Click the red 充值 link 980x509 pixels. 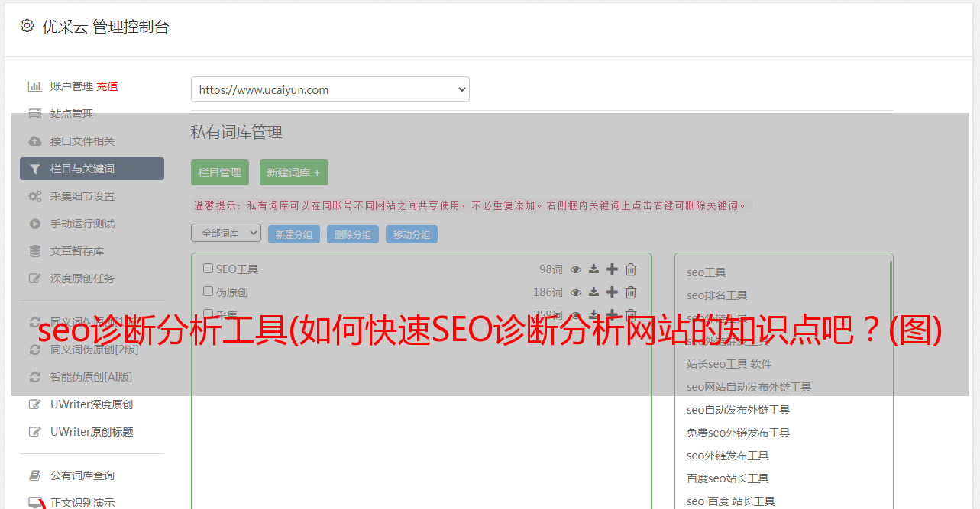pyautogui.click(x=107, y=86)
